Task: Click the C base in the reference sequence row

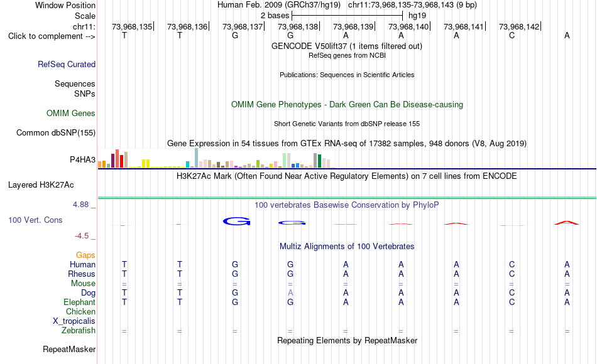Action: pyautogui.click(x=512, y=35)
